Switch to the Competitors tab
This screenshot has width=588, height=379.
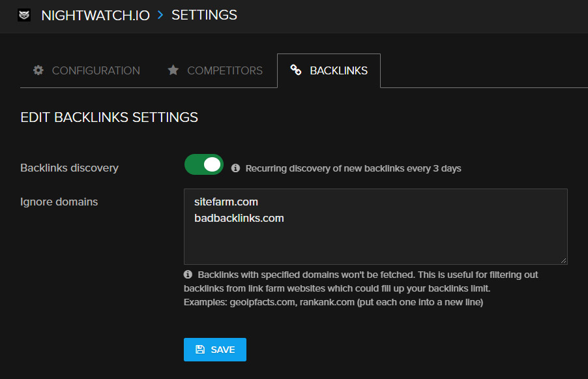tap(224, 70)
